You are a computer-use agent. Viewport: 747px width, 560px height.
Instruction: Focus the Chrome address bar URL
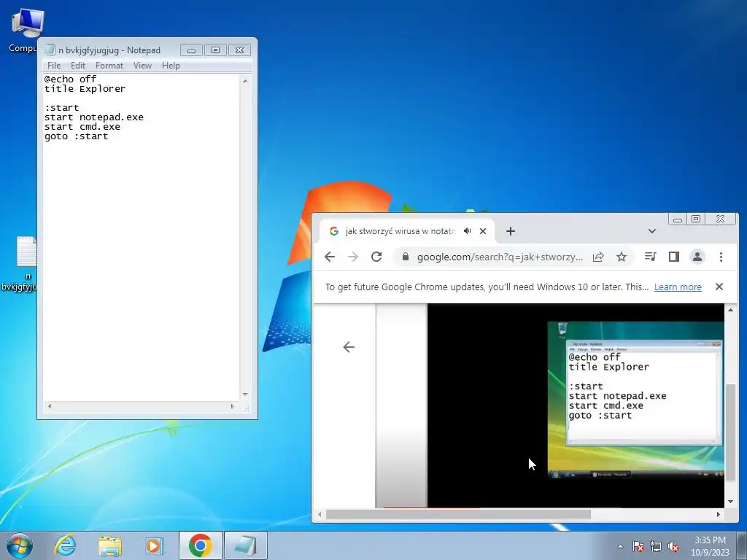pos(500,257)
